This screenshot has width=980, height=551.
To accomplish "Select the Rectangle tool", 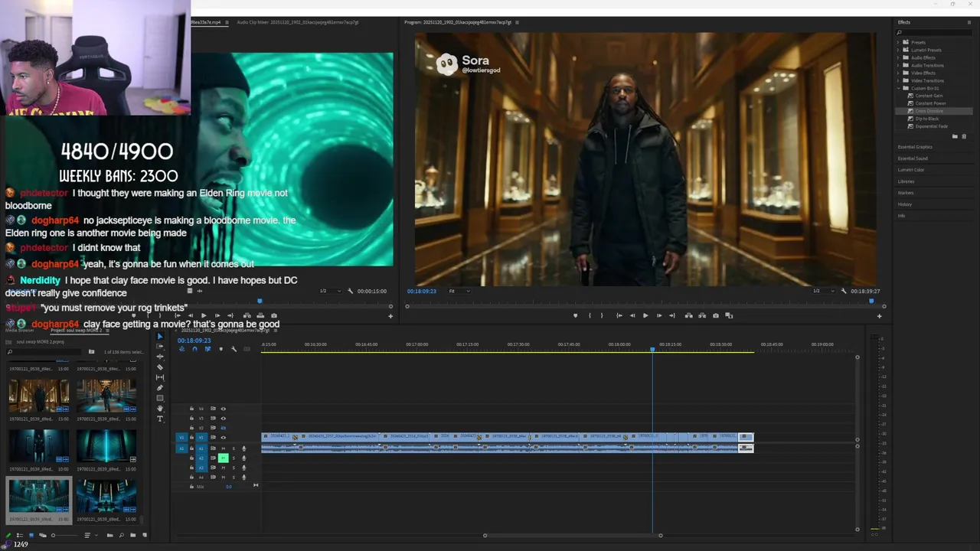I will point(160,398).
